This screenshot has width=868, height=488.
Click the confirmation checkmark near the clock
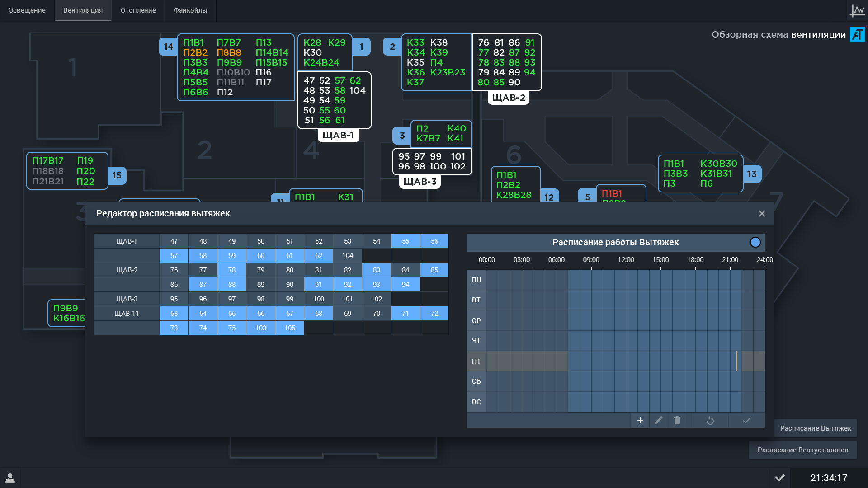pyautogui.click(x=780, y=477)
